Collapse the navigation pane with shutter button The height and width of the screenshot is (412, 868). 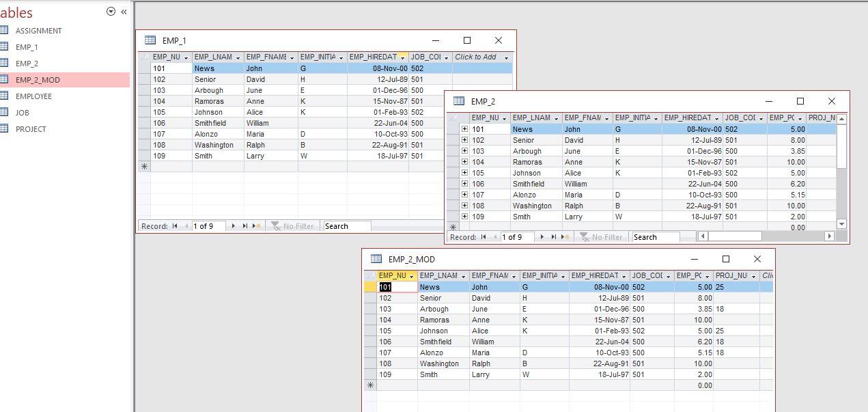[x=124, y=12]
